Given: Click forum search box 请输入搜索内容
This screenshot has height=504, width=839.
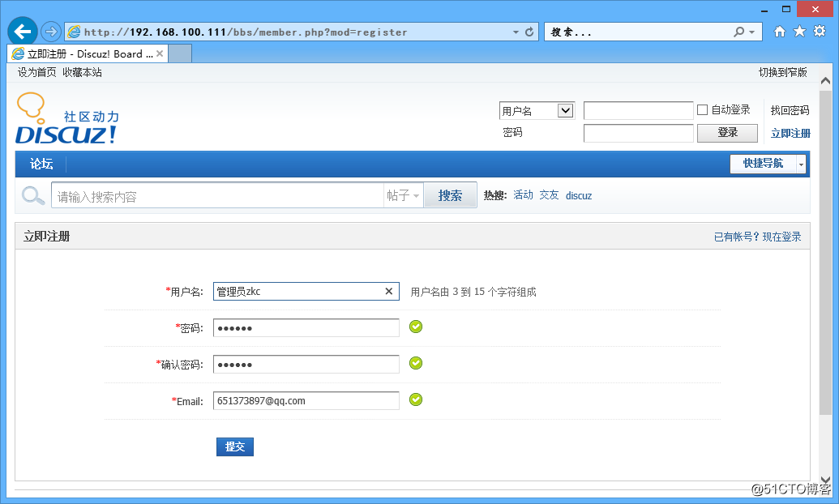Looking at the screenshot, I should tap(217, 195).
